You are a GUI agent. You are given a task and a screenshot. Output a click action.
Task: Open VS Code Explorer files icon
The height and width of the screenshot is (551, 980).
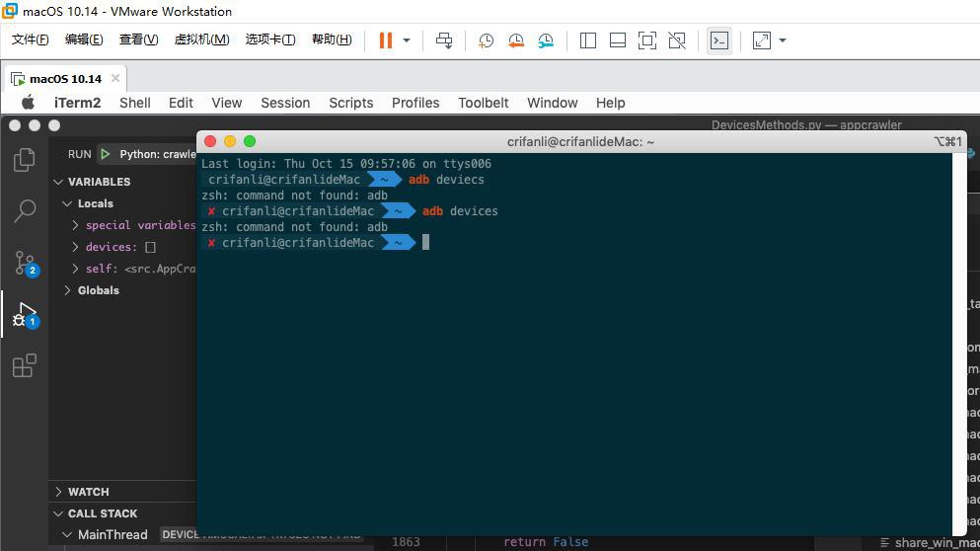pyautogui.click(x=25, y=160)
